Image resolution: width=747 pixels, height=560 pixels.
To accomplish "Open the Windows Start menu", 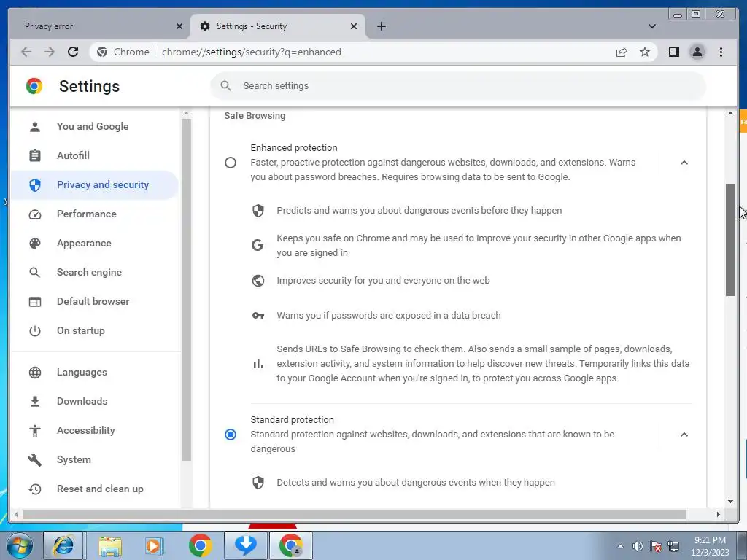I will tap(20, 545).
